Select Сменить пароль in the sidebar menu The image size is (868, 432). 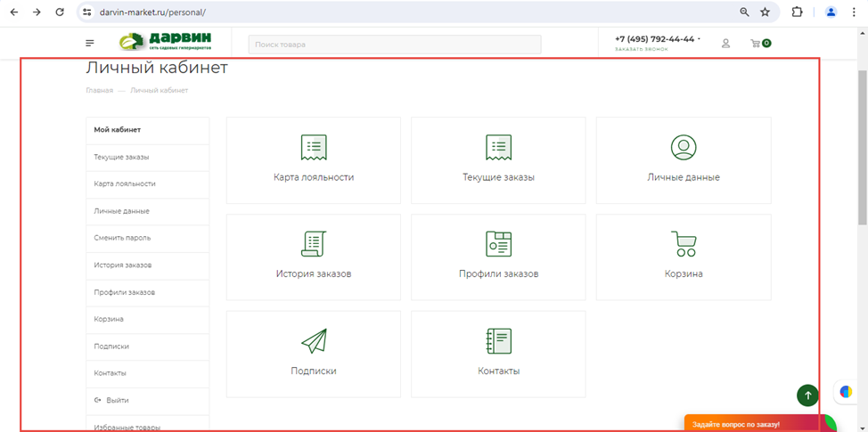(122, 238)
